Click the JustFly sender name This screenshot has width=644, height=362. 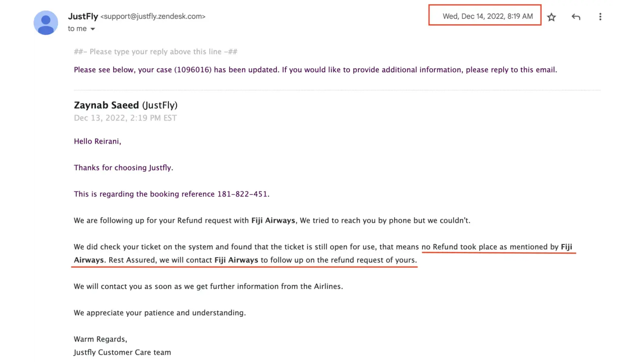click(x=83, y=16)
